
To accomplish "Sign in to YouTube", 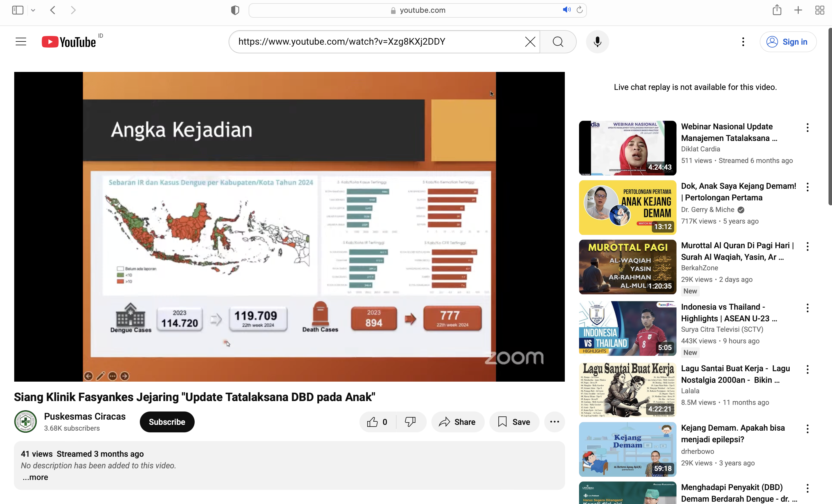I will click(788, 42).
